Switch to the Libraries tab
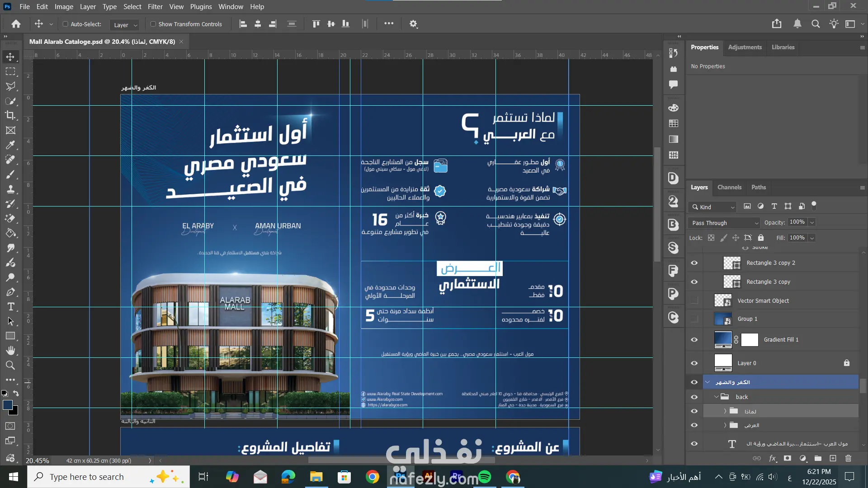Viewport: 868px width, 488px height. [783, 47]
